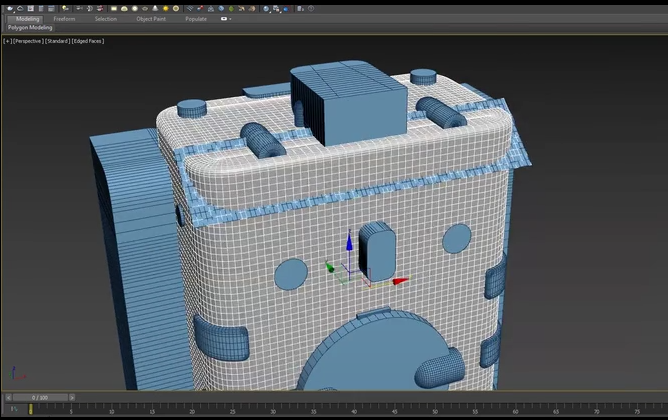
Task: Select the blue Z-axis gizmo arrow
Action: (349, 242)
